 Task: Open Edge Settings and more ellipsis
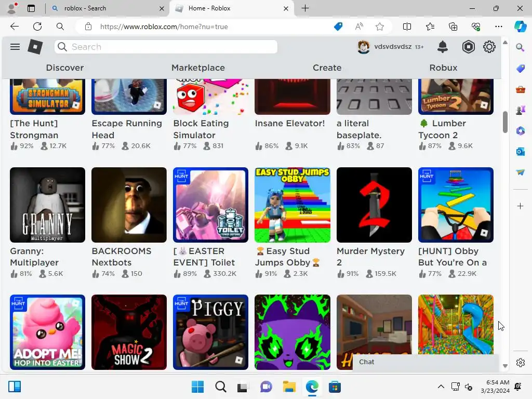(x=498, y=26)
